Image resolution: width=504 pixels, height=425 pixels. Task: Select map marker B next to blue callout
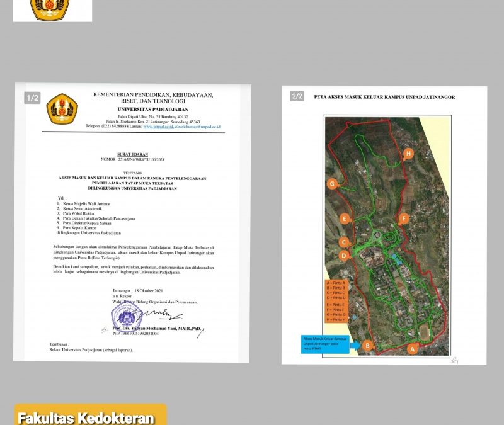point(367,344)
